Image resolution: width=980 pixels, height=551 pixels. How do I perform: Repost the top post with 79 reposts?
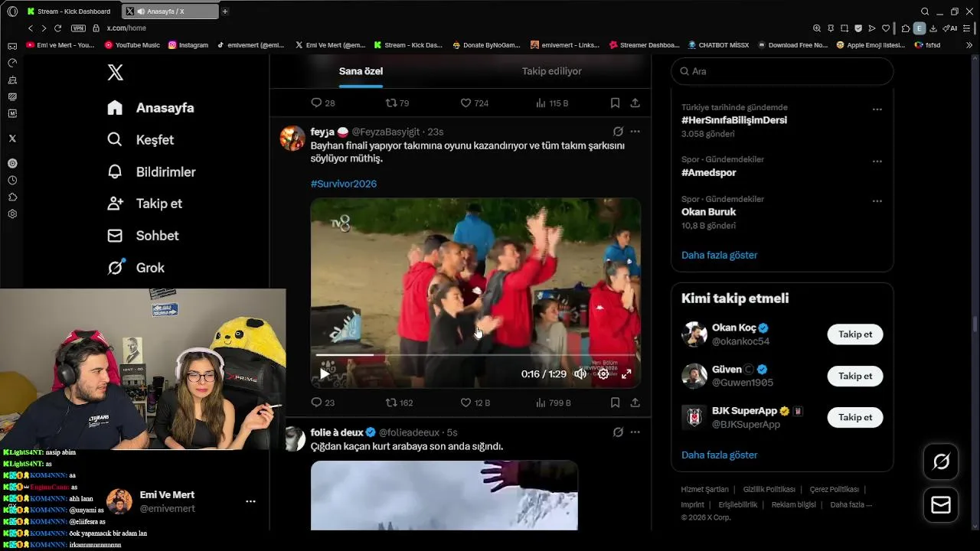click(397, 103)
